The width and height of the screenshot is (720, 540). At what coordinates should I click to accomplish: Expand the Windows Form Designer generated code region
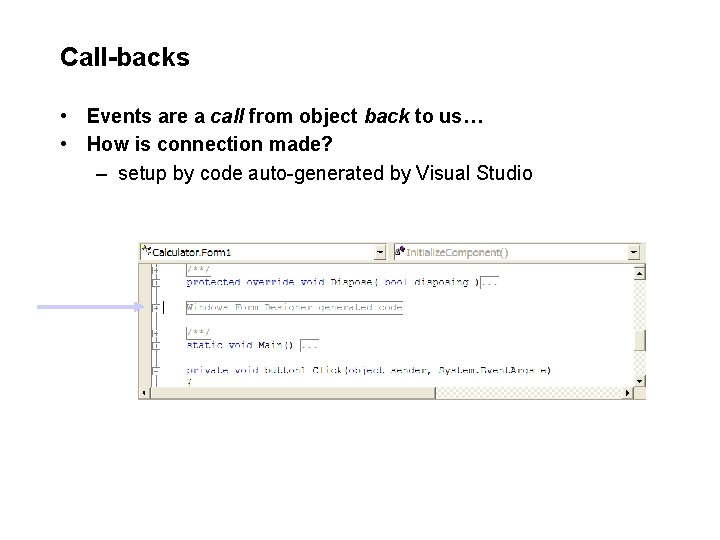pos(156,308)
